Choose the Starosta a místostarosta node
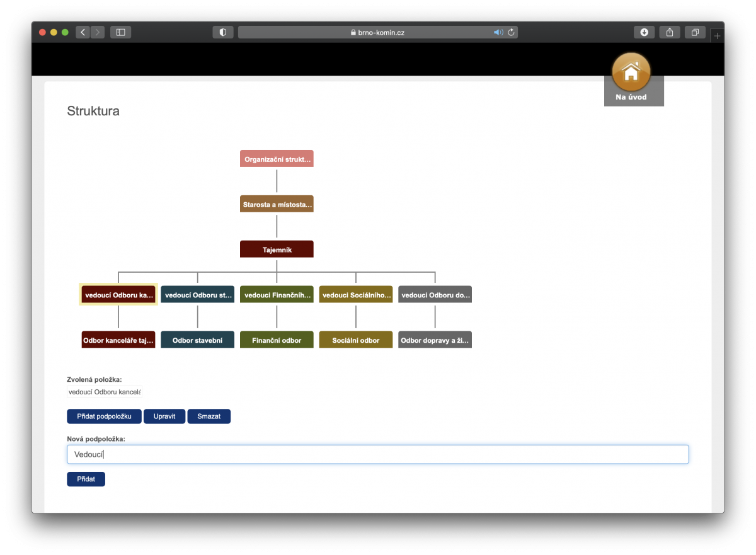 coord(277,204)
